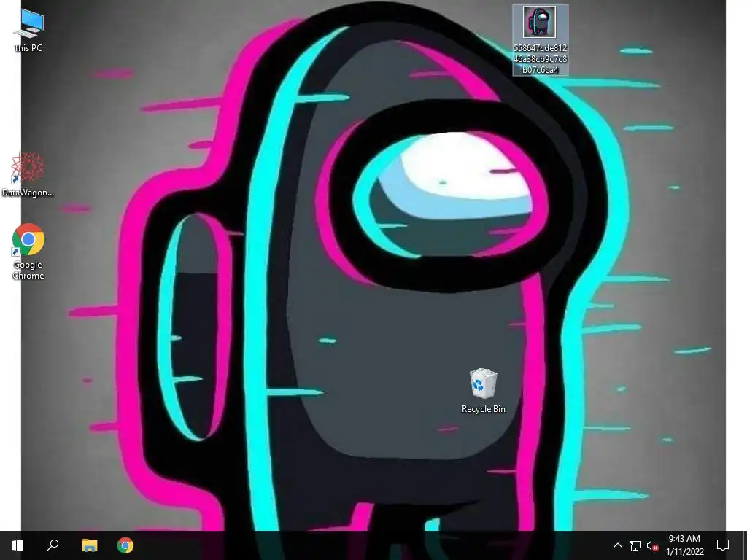Image resolution: width=747 pixels, height=560 pixels.
Task: Open the network status tray icon
Action: pyautogui.click(x=635, y=545)
